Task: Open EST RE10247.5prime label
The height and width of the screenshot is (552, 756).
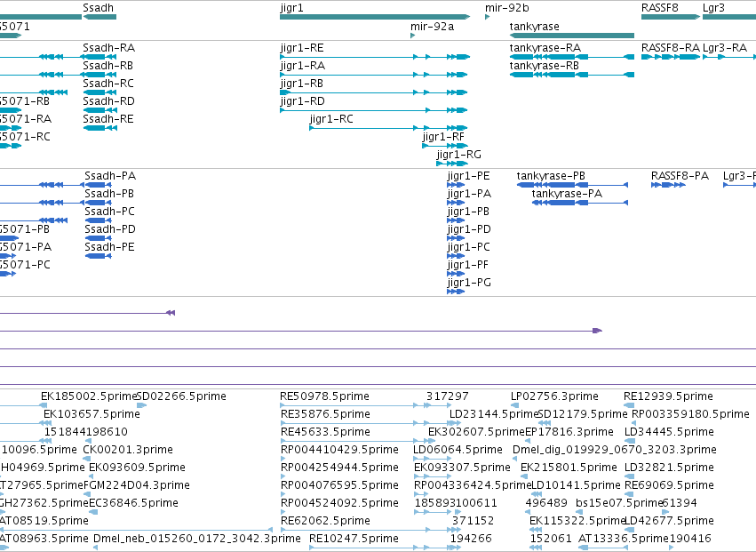Action: [x=354, y=539]
